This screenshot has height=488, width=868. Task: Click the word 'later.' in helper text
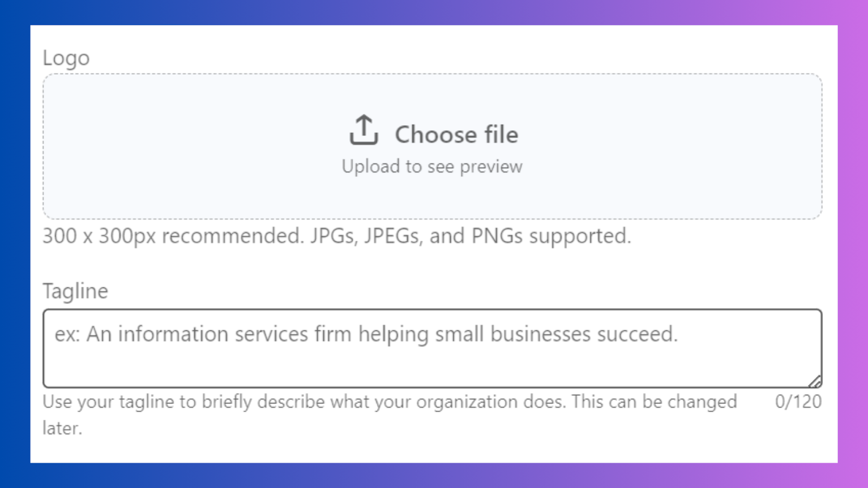tap(62, 428)
